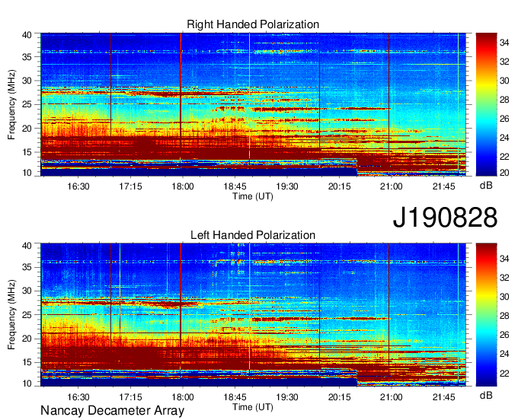
Task: Click "21:00" tick on Right Handed time axis
Action: [392, 186]
